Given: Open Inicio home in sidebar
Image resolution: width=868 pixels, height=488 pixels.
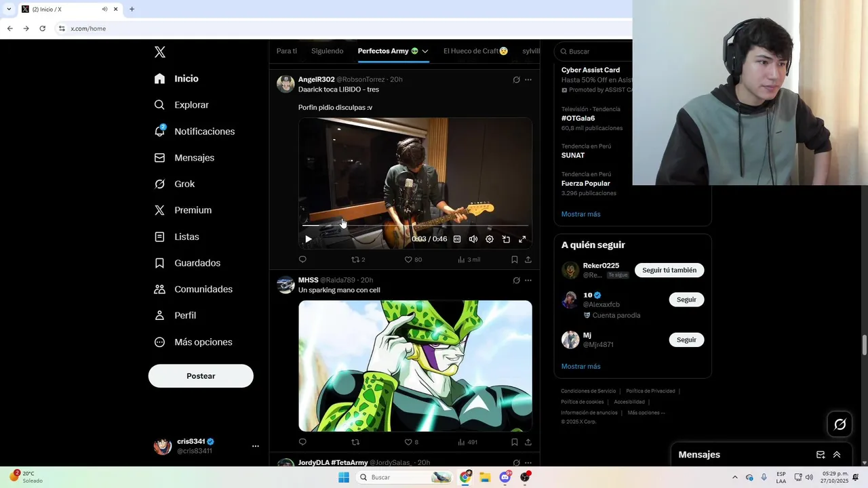Looking at the screenshot, I should (176, 79).
